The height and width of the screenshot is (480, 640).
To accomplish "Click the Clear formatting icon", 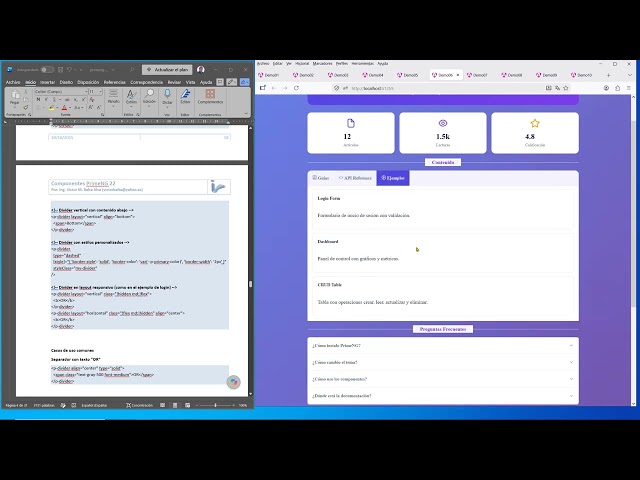I will click(92, 100).
